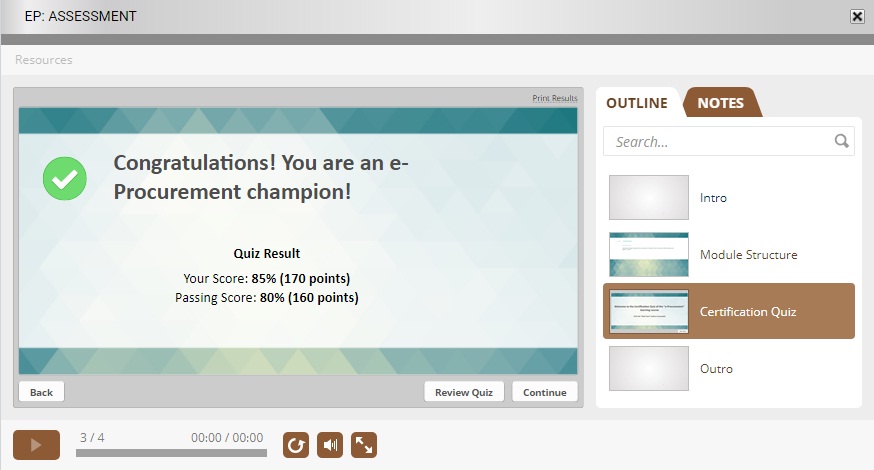Image resolution: width=874 pixels, height=470 pixels.
Task: Click the playback progress seekbar
Action: (171, 453)
